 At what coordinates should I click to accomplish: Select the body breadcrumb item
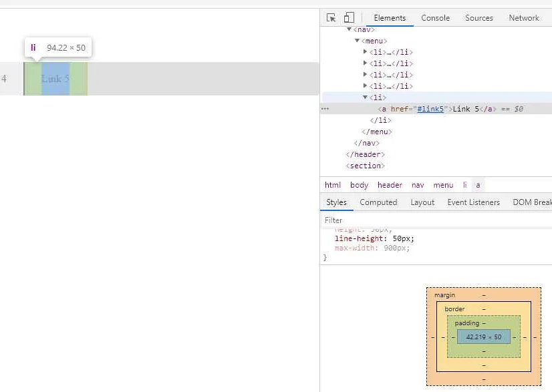359,185
